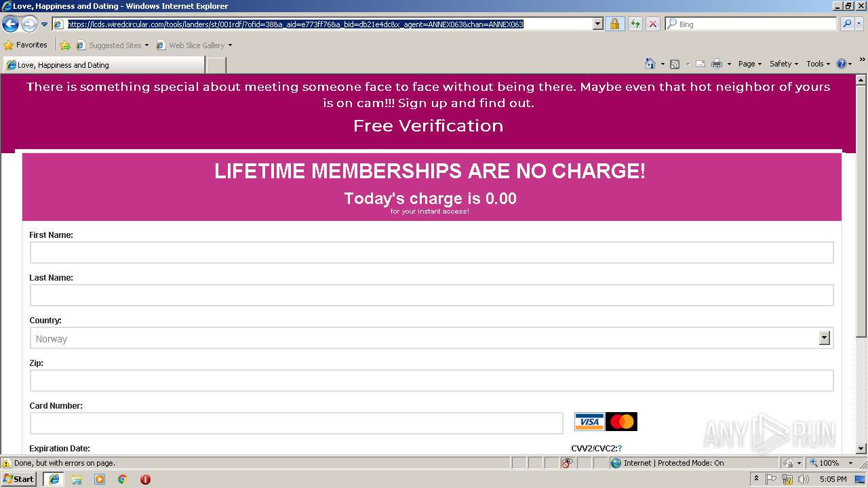Viewport: 868px width, 488px height.
Task: Open Action Center flag tray icon
Action: [x=772, y=479]
